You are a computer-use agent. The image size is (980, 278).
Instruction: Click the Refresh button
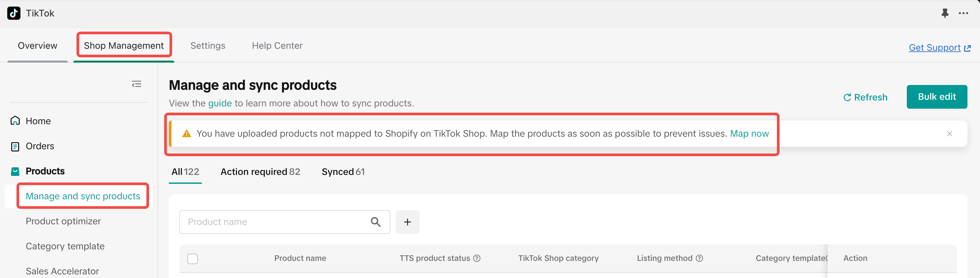click(865, 97)
